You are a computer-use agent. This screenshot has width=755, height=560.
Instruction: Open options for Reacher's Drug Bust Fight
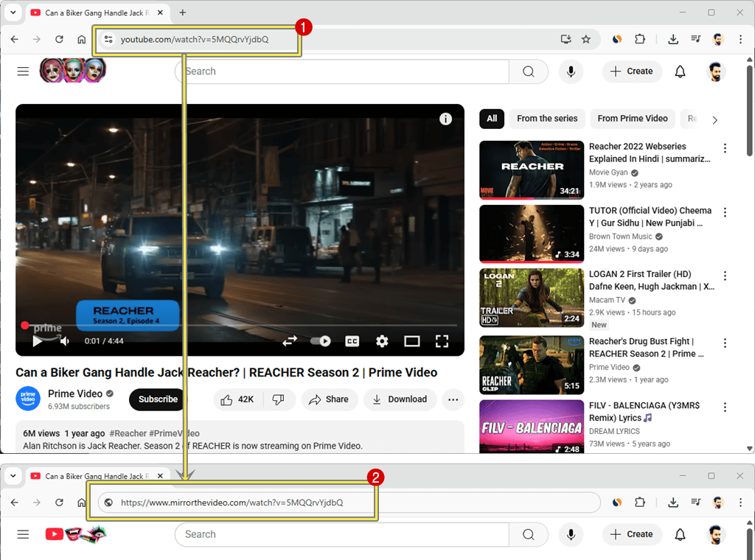click(725, 343)
